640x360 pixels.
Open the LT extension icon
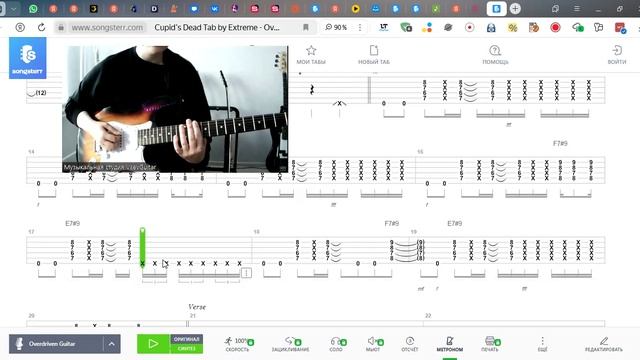[x=384, y=27]
